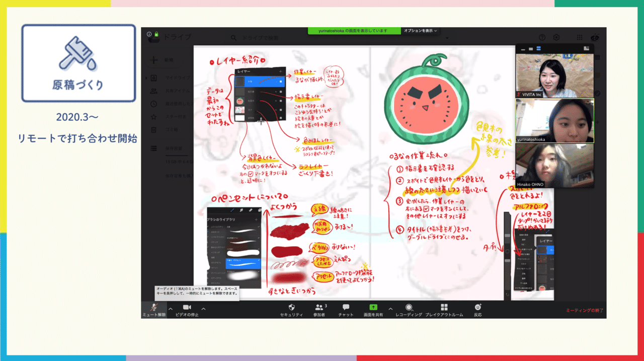The image size is (644, 361).
Task: Switch video panel to single-speaker view icon
Action: [x=530, y=49]
